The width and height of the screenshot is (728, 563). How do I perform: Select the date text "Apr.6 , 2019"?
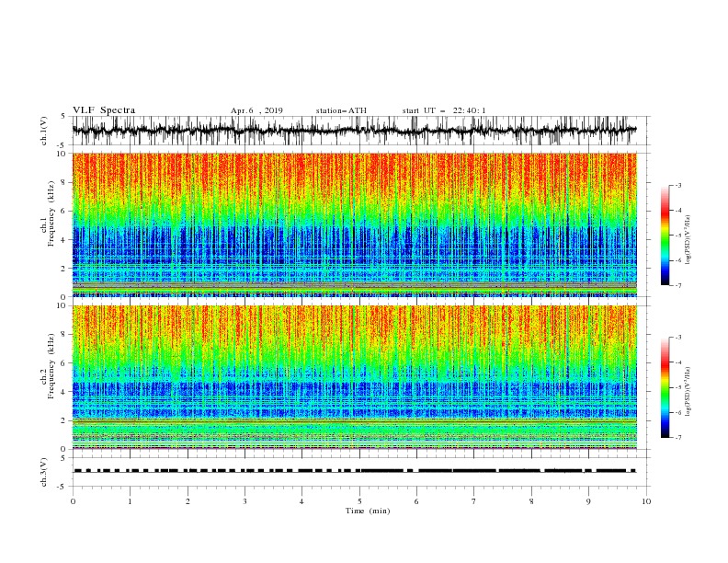click(x=256, y=110)
